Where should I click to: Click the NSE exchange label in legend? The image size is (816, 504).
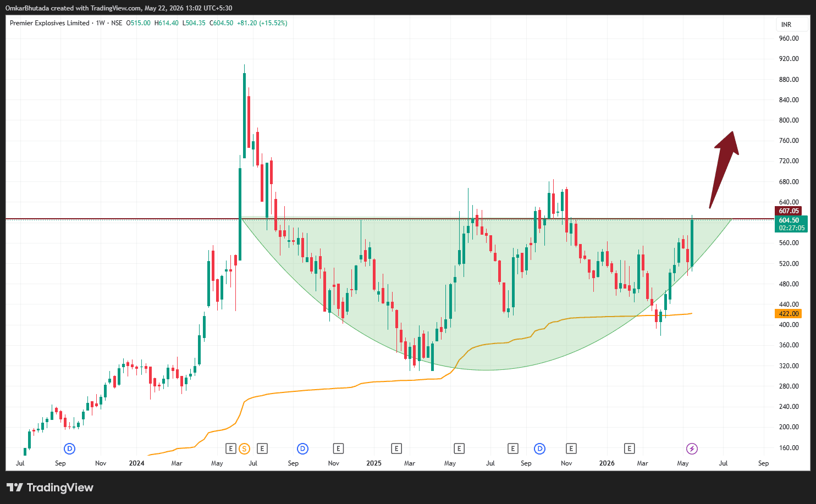point(117,23)
